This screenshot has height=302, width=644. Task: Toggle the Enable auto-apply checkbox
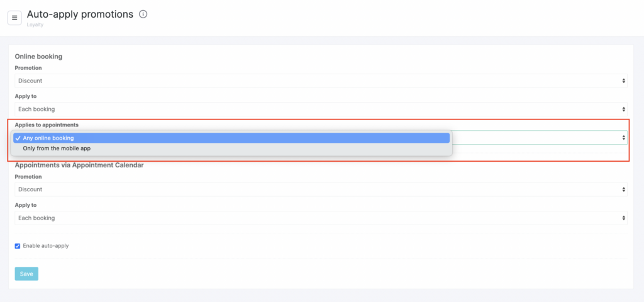point(18,246)
